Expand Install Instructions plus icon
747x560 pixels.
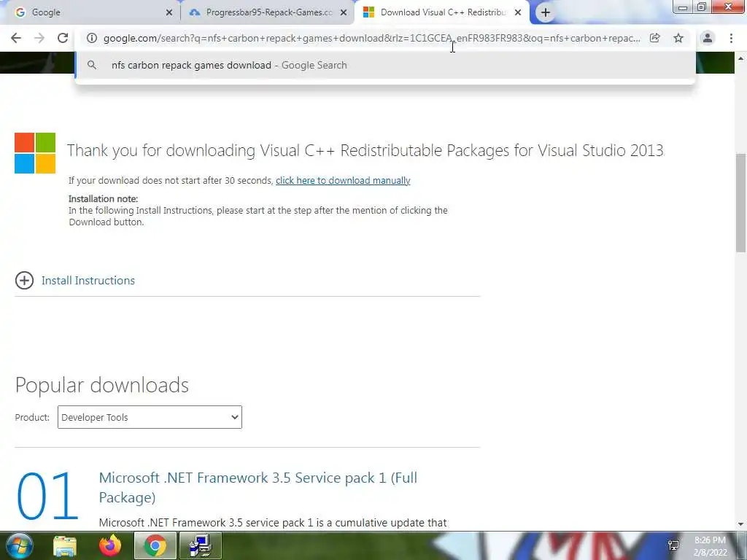[x=24, y=281]
